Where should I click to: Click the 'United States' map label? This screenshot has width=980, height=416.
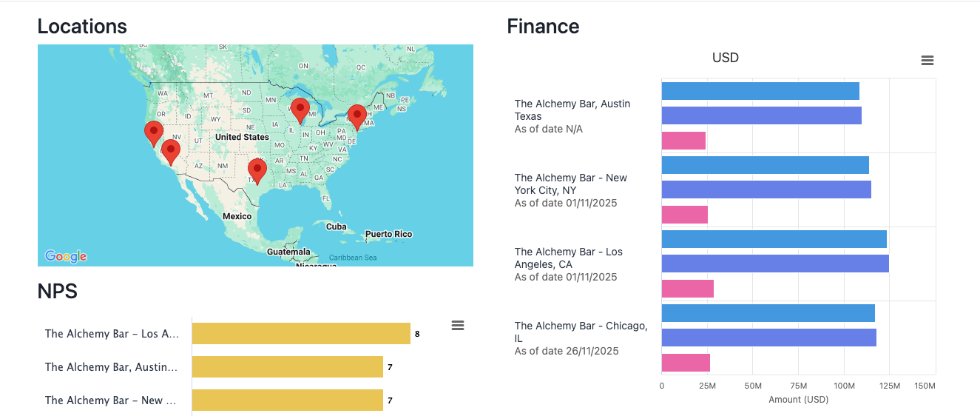click(x=242, y=137)
